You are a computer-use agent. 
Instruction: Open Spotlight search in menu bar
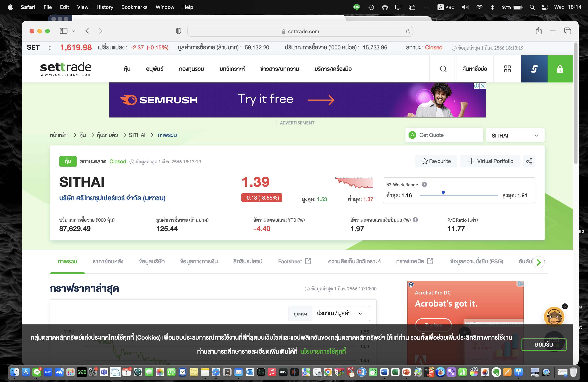tap(532, 7)
